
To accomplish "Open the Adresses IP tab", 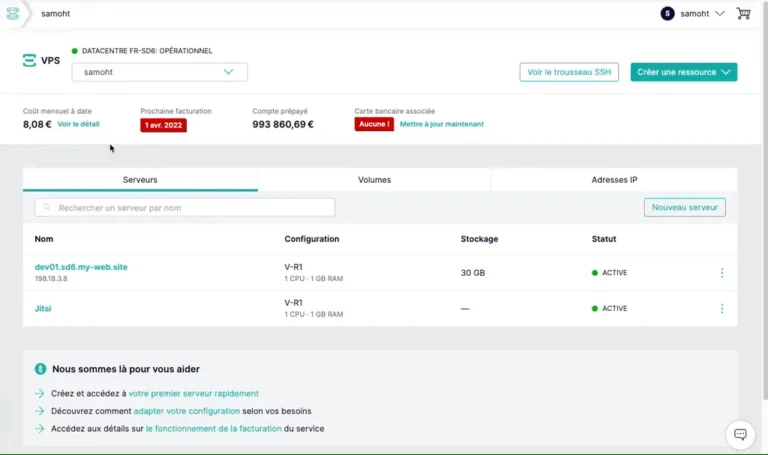I will pyautogui.click(x=614, y=180).
